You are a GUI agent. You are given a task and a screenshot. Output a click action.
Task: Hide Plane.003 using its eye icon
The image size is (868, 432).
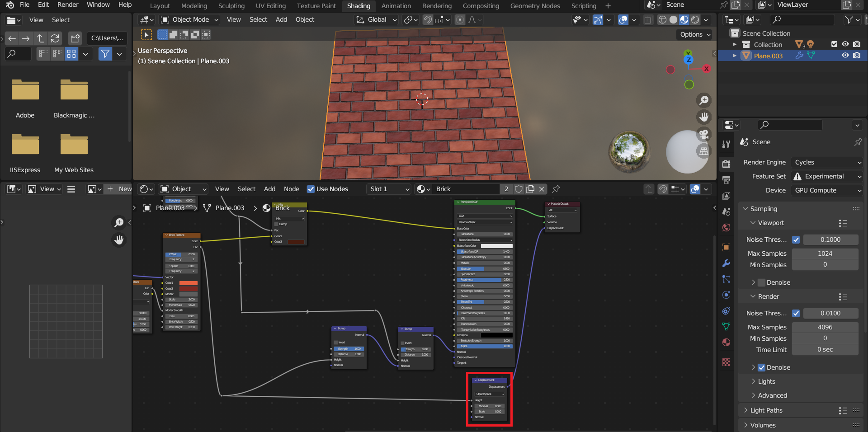click(x=845, y=56)
